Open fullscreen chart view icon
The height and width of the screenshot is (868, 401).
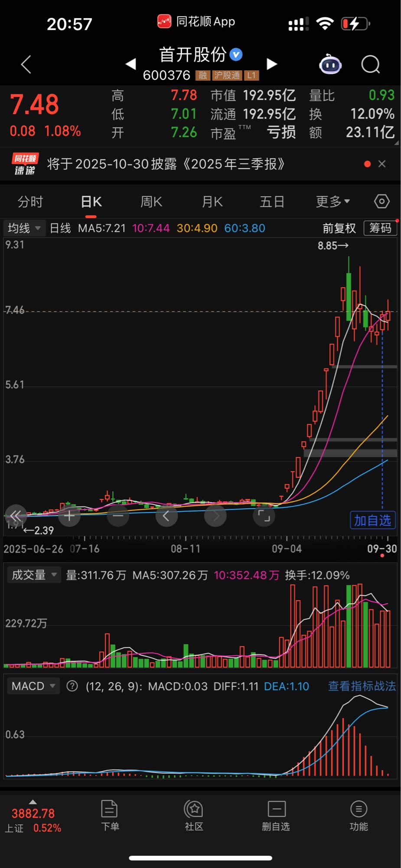[x=264, y=516]
